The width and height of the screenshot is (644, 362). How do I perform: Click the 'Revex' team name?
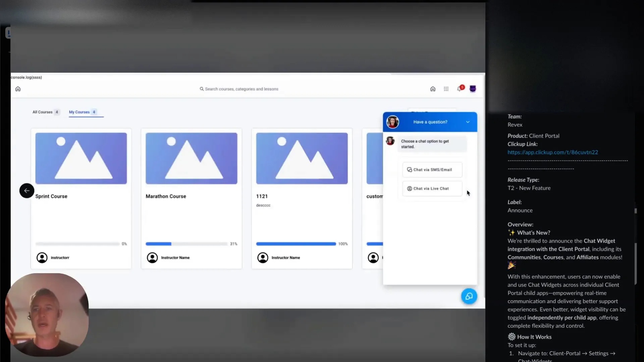515,125
